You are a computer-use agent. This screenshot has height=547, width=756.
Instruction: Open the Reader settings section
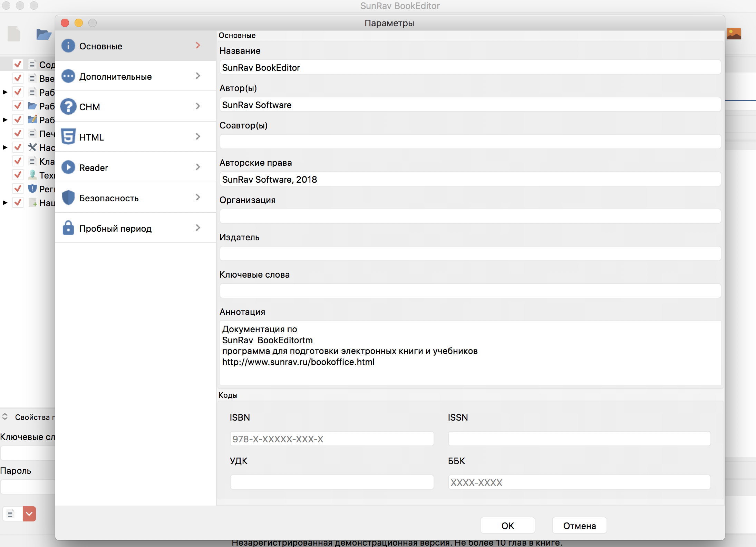(x=135, y=167)
